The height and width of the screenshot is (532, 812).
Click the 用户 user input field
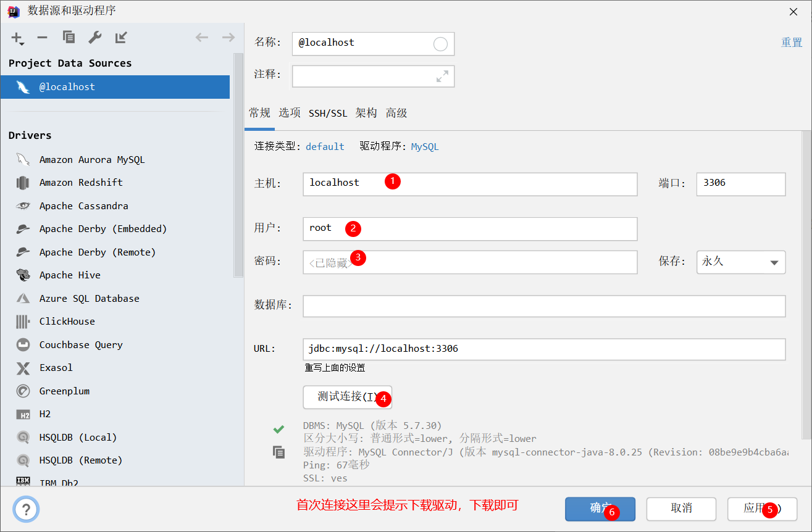470,229
